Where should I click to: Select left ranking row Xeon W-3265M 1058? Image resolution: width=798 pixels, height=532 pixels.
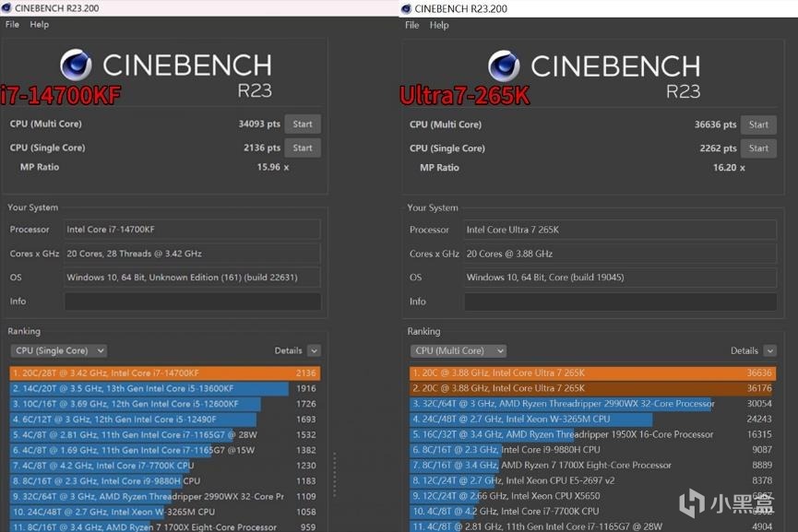[x=165, y=512]
